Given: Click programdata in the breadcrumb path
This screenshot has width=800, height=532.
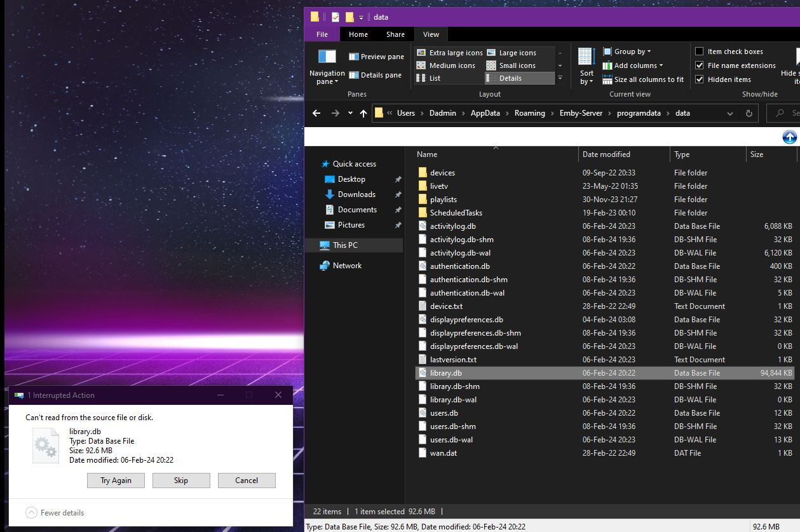Looking at the screenshot, I should pos(639,113).
